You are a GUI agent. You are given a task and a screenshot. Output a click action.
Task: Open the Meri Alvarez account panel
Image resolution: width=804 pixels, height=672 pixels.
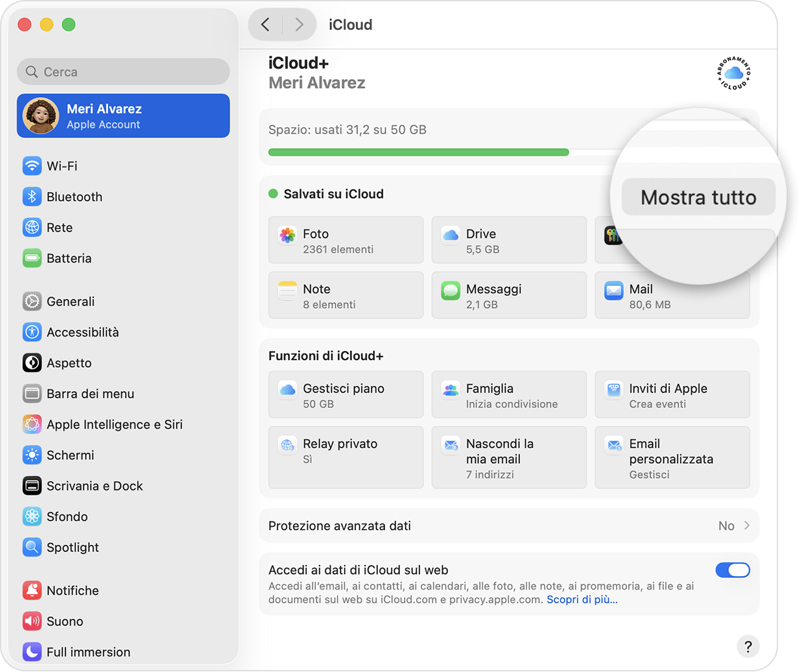123,115
